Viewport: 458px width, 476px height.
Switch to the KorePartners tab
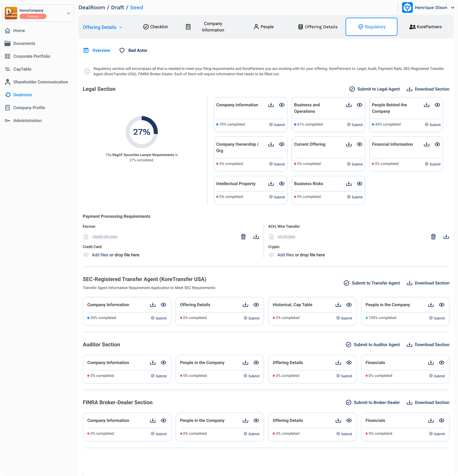click(426, 27)
